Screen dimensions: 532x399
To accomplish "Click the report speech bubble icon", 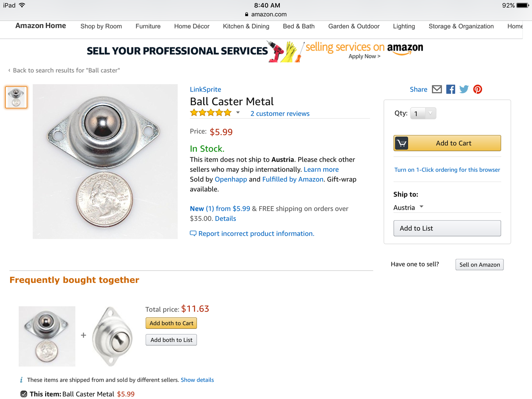I will click(x=193, y=233).
